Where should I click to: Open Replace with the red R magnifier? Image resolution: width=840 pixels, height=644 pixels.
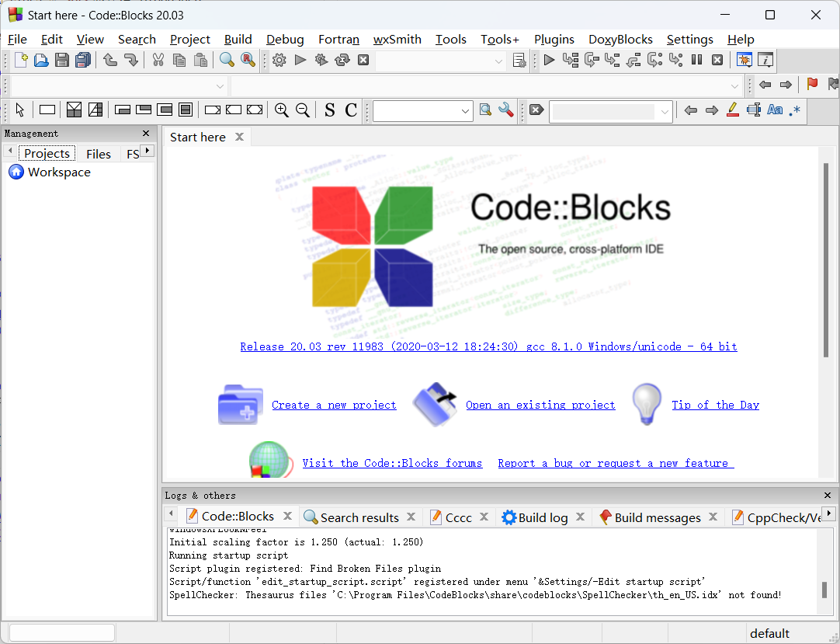(x=248, y=60)
